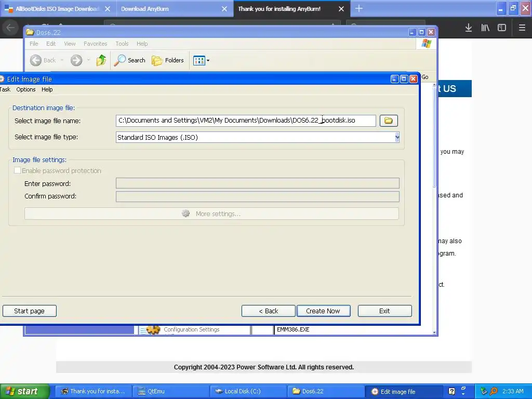Click the Windows Start button
The width and height of the screenshot is (532, 399).
coord(24,391)
